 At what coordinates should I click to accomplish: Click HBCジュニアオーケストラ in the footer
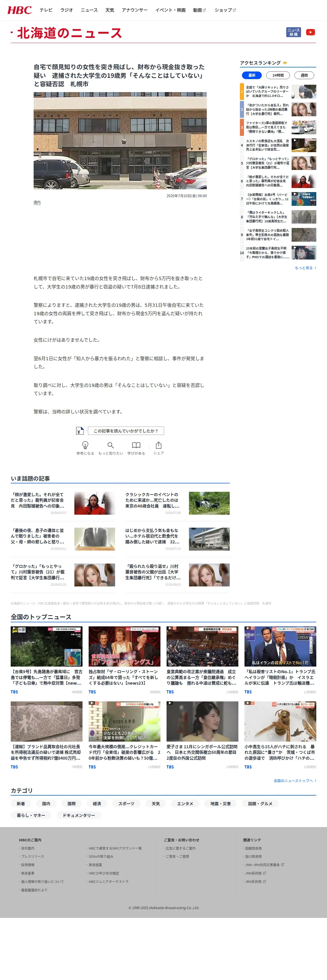(x=108, y=882)
